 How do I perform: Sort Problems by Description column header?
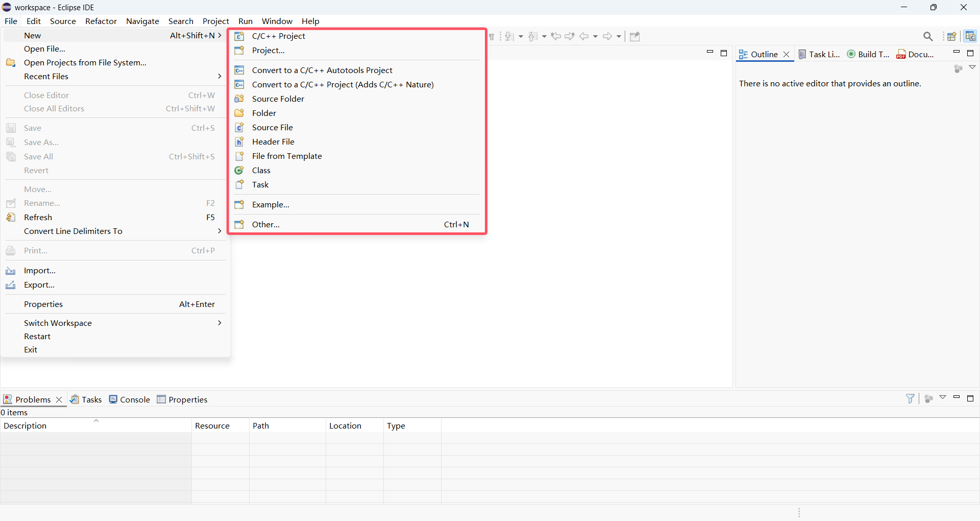point(96,425)
